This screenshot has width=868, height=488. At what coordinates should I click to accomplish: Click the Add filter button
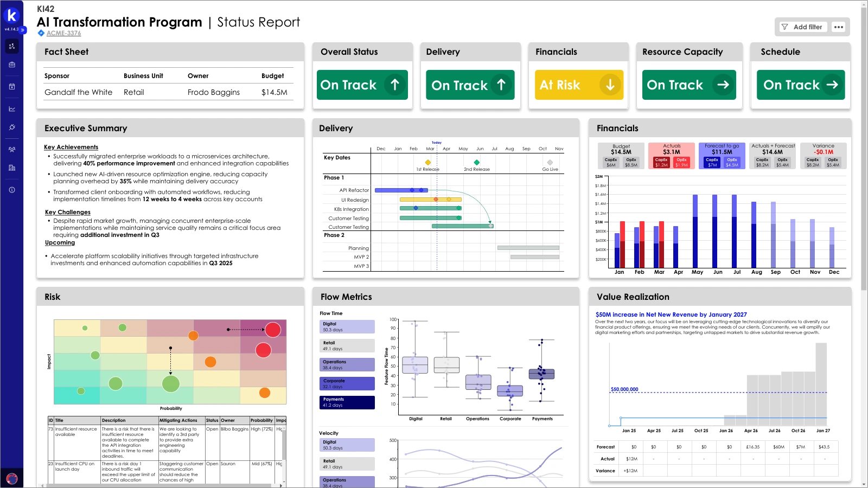point(801,27)
